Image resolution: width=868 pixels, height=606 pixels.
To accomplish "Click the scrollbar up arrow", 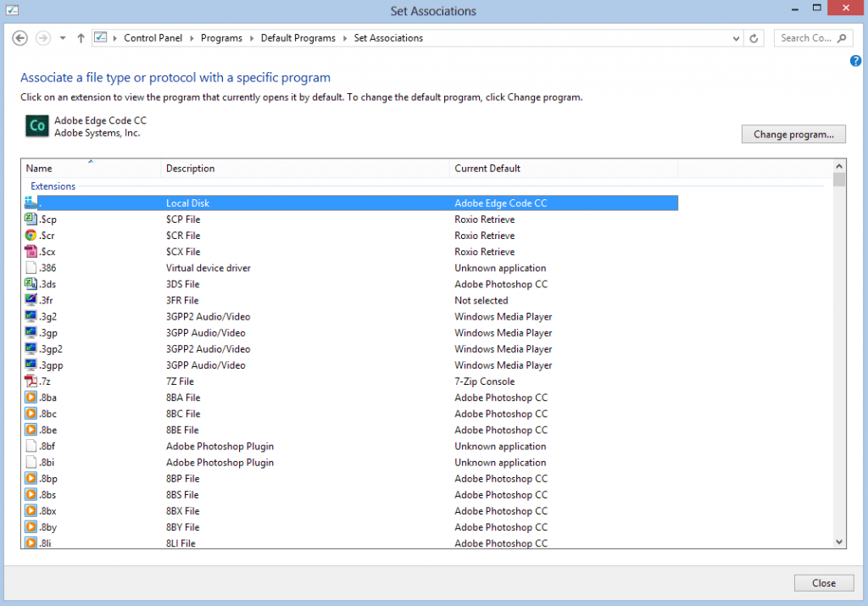I will (839, 166).
